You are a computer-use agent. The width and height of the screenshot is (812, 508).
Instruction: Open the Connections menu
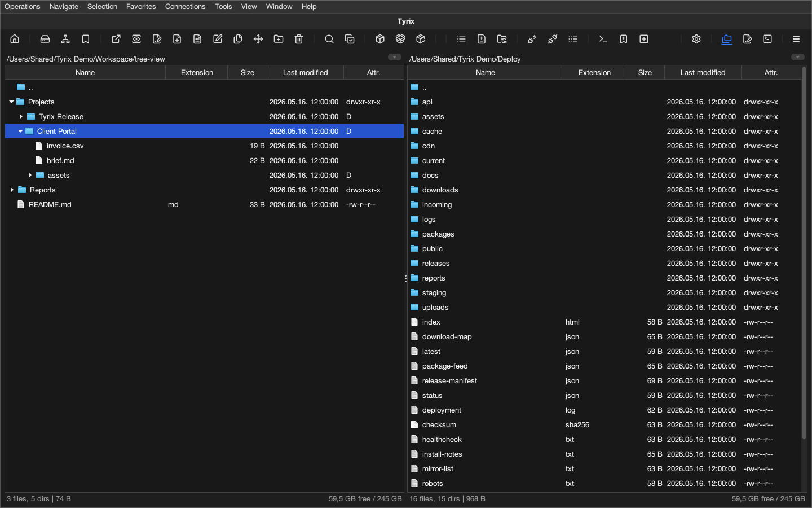(x=185, y=7)
